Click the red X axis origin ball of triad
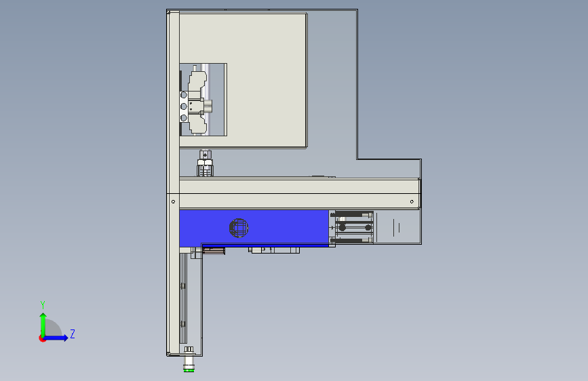Viewport: 588px width, 381px height. (41, 338)
